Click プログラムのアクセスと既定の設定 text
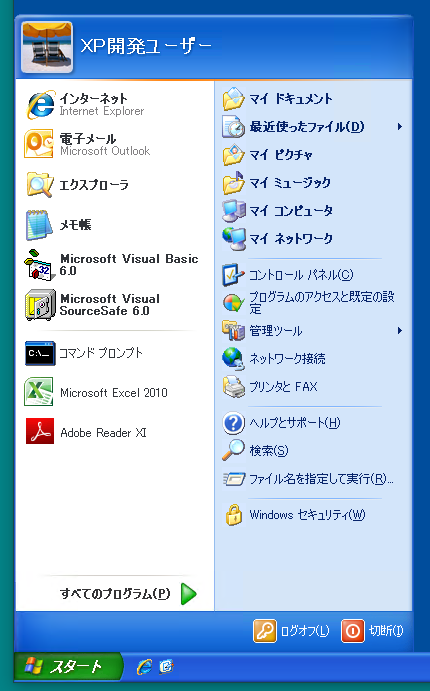Viewport: 430px width, 691px height. (x=322, y=303)
